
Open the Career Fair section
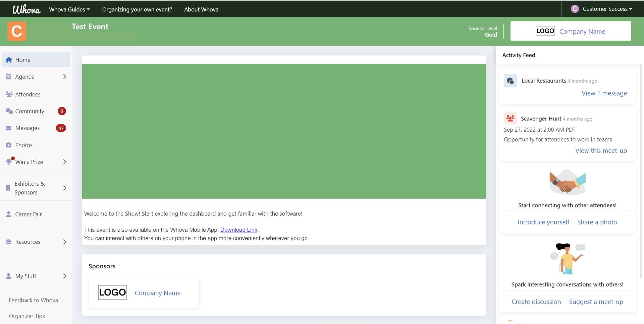point(28,214)
